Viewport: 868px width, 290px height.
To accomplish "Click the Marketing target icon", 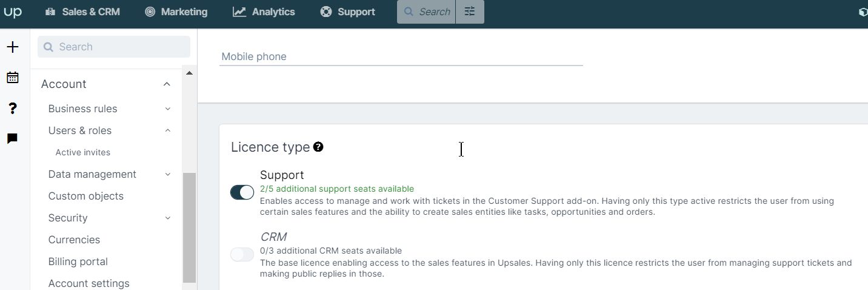I will (150, 12).
